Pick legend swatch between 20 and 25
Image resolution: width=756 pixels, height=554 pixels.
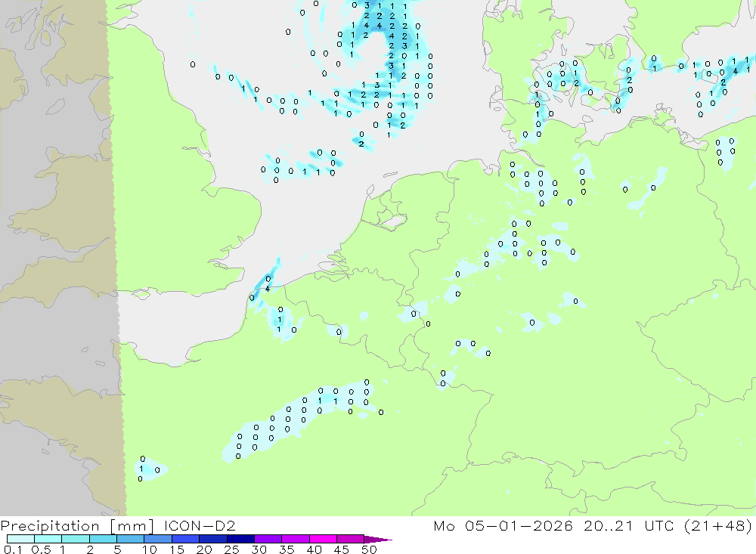pyautogui.click(x=213, y=539)
